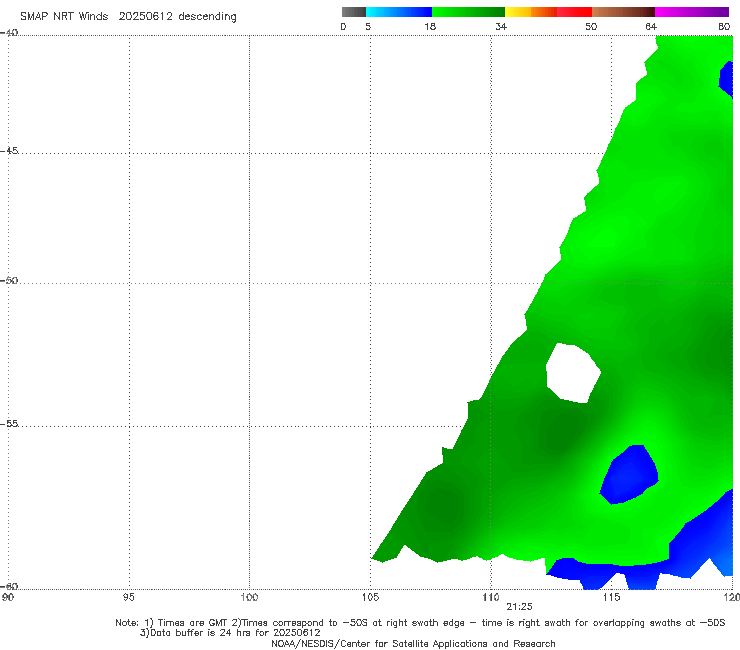Click the "SMAP NRT Winds" title text

[64, 16]
